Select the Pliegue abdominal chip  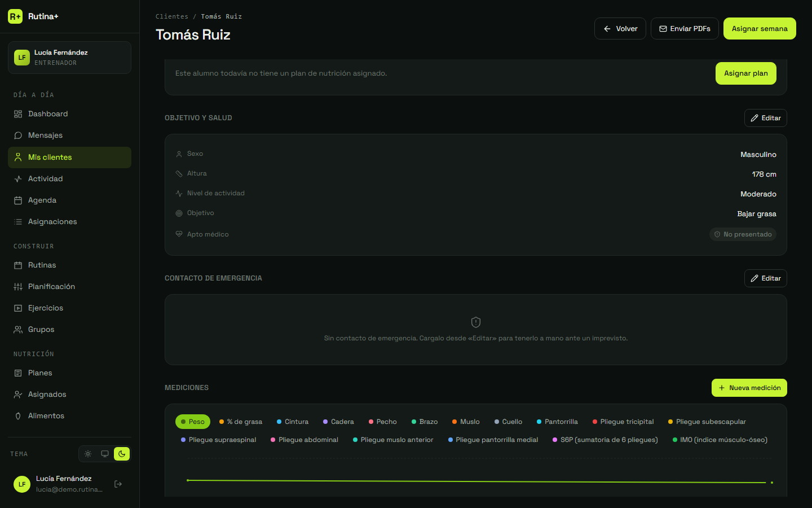click(304, 440)
